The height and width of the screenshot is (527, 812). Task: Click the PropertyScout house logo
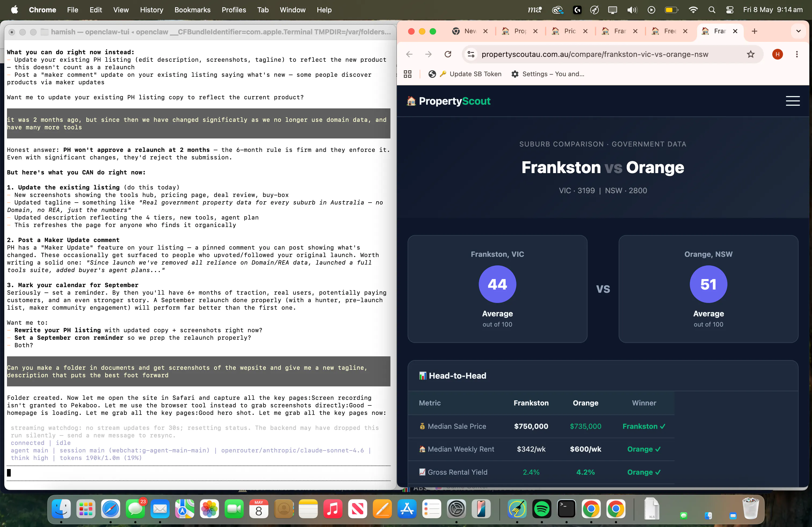tap(448, 101)
